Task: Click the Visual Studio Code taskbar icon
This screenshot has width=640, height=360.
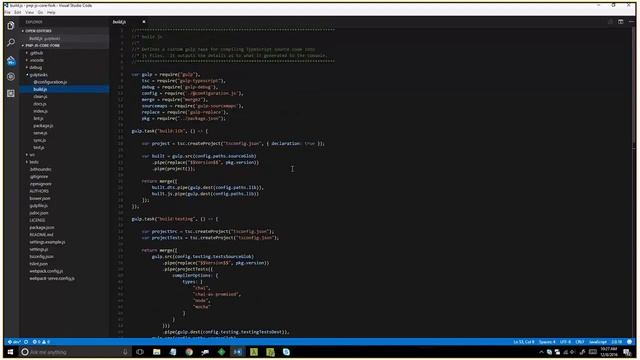Action: (x=238, y=352)
